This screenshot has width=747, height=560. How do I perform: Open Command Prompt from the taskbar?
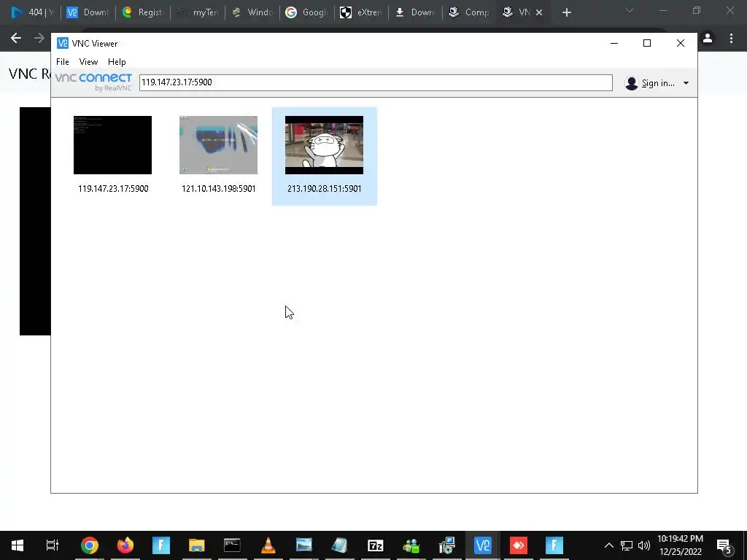[232, 545]
